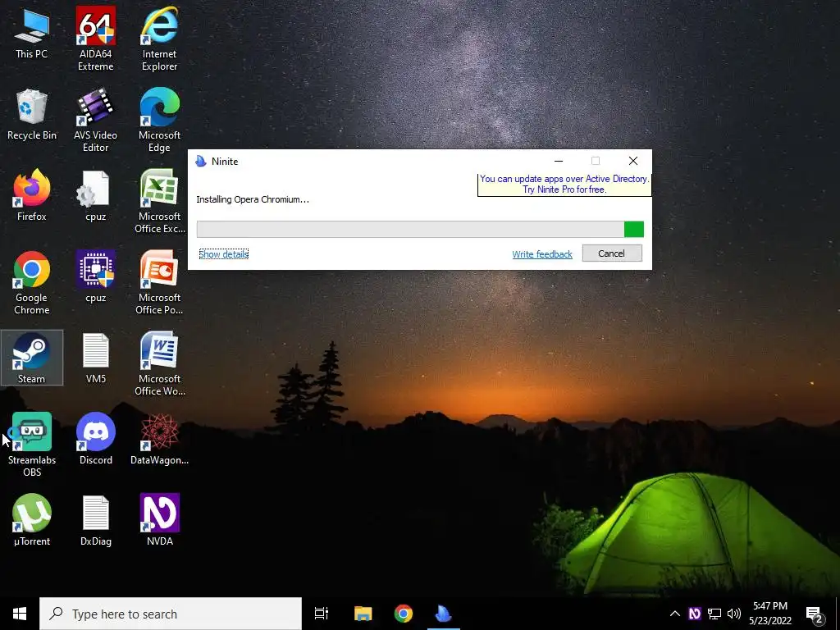Select the Streamlabs OBS shortcut
This screenshot has height=630, width=840.
32,445
